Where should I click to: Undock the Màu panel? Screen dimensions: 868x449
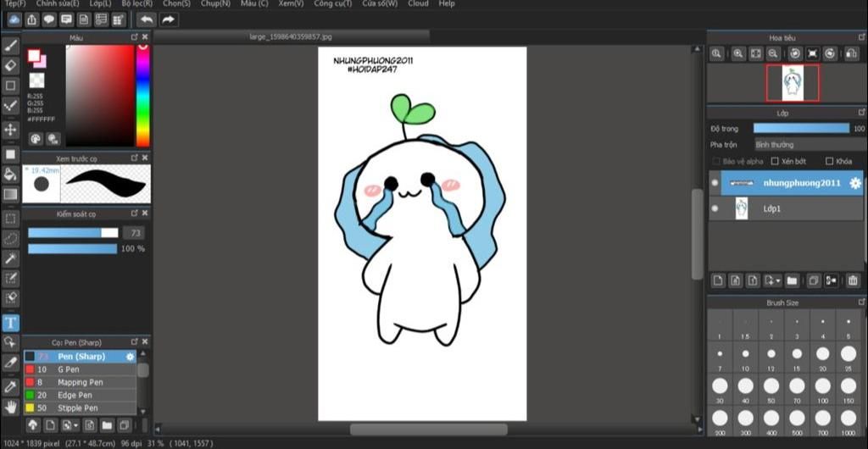point(135,37)
